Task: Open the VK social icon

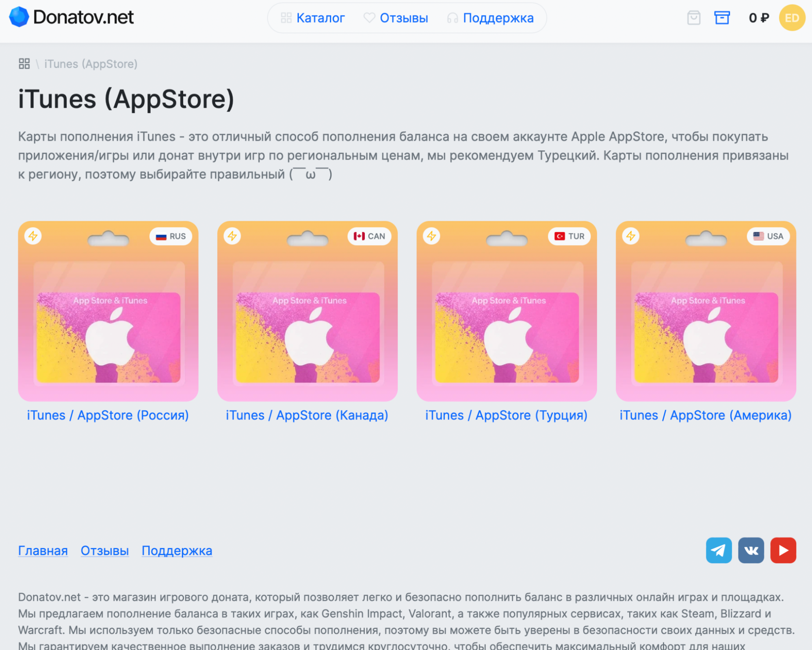Action: click(x=751, y=550)
